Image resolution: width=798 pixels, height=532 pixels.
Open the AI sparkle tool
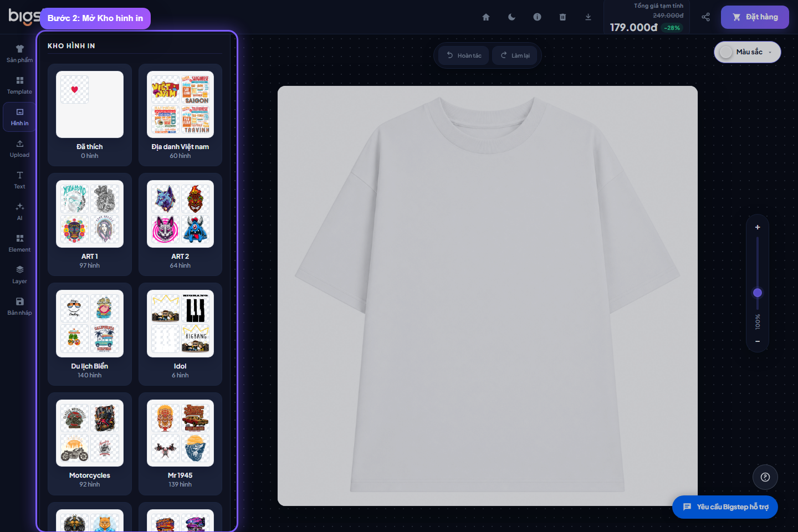pyautogui.click(x=19, y=211)
